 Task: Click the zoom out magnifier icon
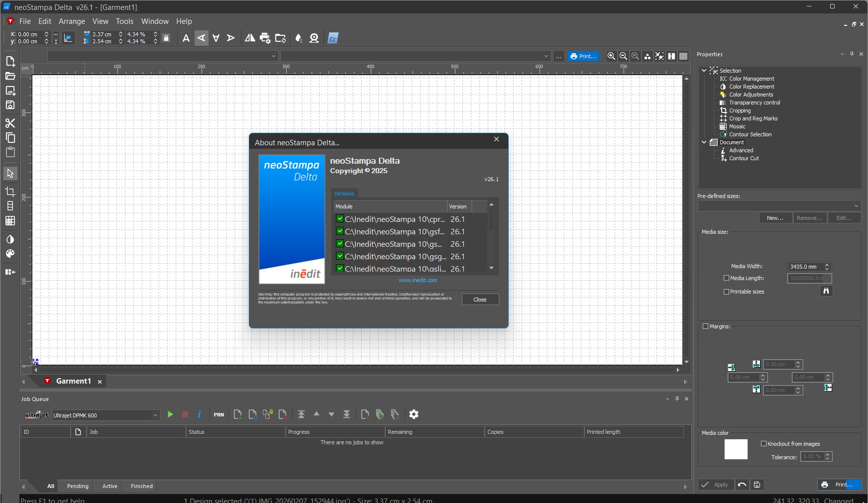click(623, 56)
